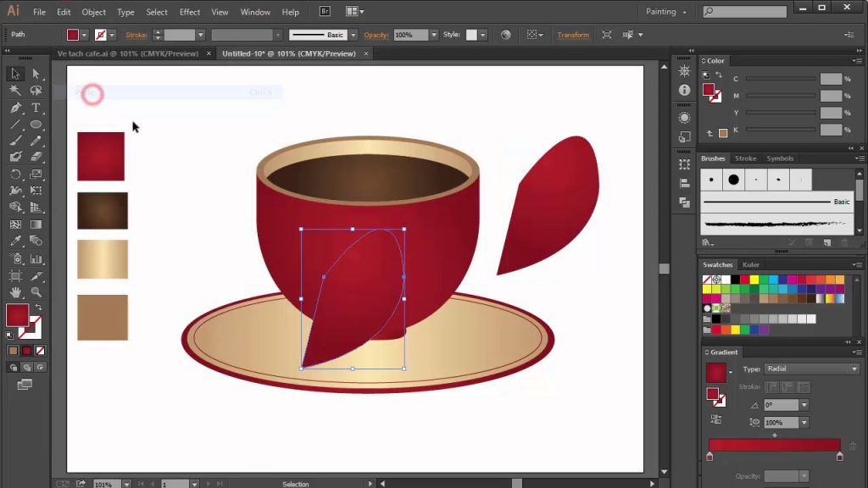This screenshot has height=488, width=868.
Task: Select the Blend tool
Action: coord(36,241)
